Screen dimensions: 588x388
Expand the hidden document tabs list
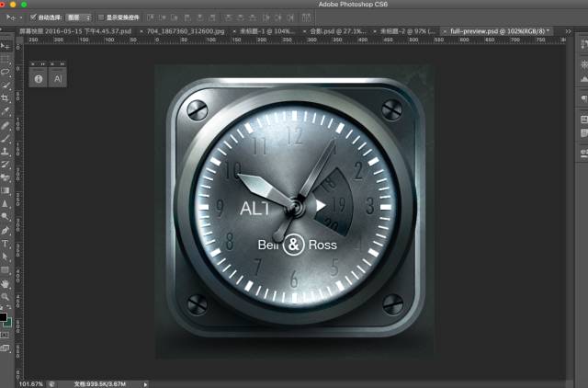pyautogui.click(x=568, y=31)
